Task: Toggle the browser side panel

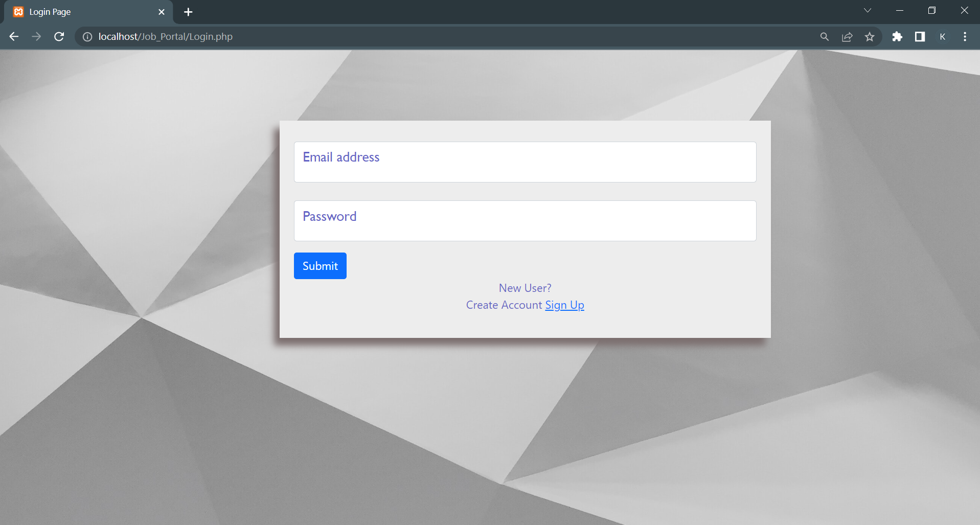Action: tap(920, 37)
